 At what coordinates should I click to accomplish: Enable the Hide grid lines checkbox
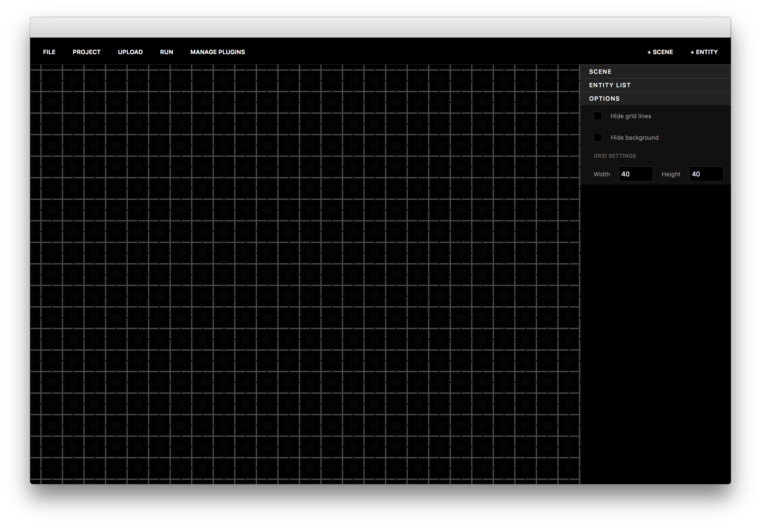[x=598, y=116]
